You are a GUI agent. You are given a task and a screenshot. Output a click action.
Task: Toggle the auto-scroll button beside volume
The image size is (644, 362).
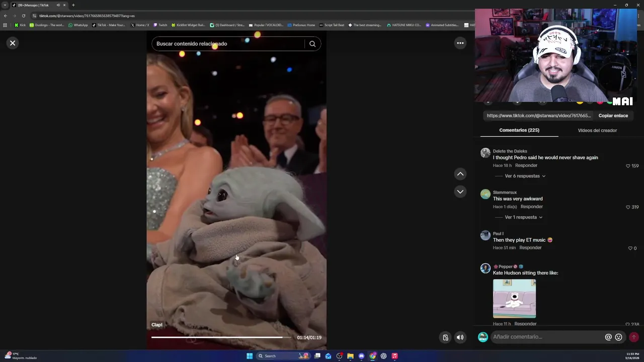[x=445, y=337]
